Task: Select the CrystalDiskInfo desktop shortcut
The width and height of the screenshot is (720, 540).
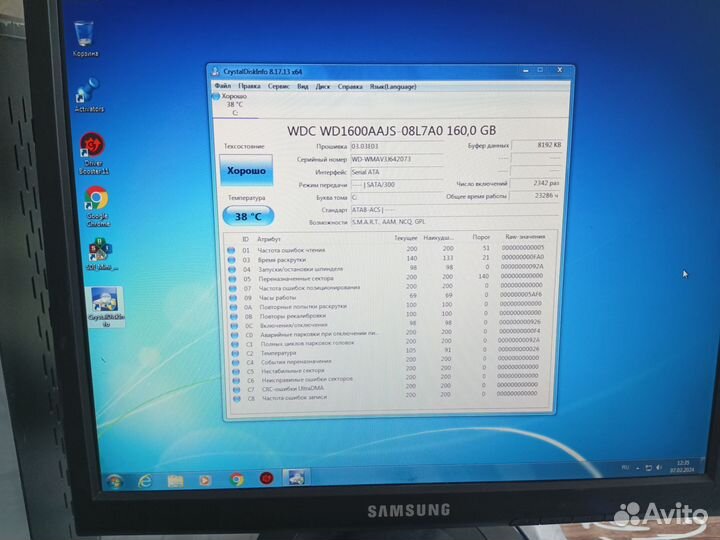Action: pos(106,303)
